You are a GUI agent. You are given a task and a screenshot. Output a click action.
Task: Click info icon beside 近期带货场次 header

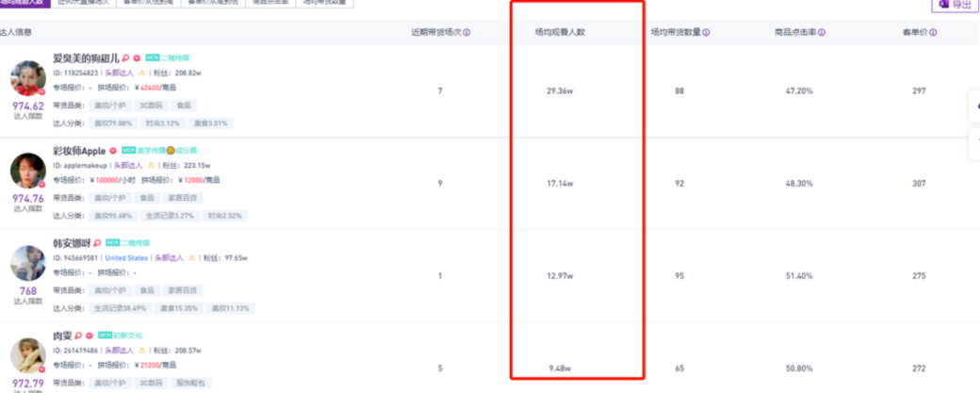coord(466,32)
